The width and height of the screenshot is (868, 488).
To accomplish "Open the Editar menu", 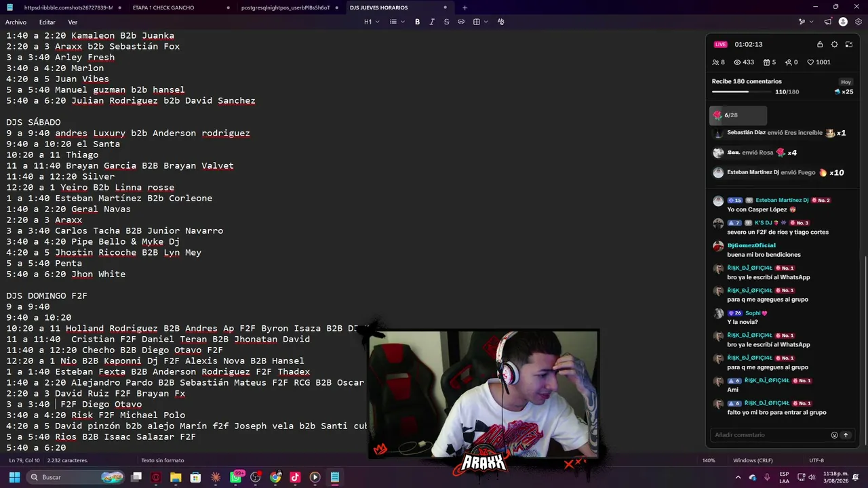I will pos(47,22).
